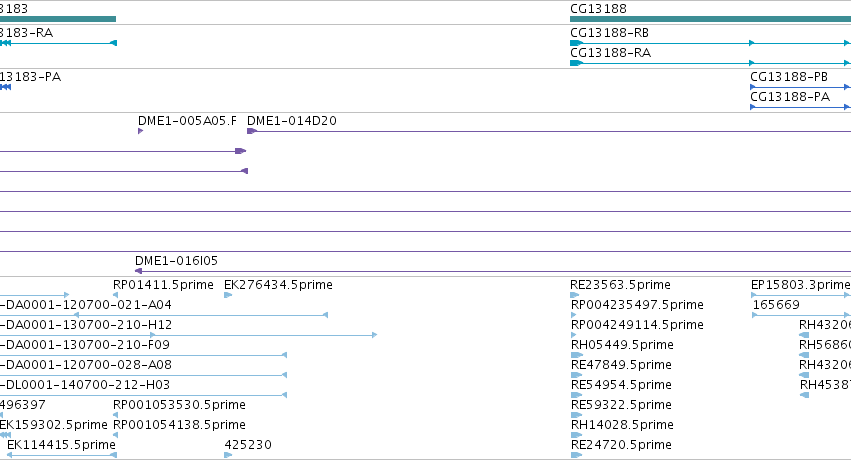
Task: Click the EK114415.5prime feature line
Action: click(x=62, y=455)
